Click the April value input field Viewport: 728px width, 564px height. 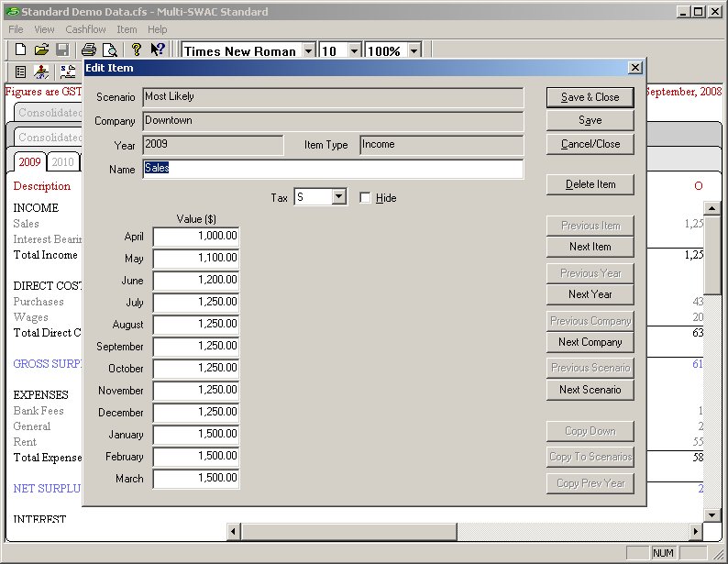coord(195,237)
